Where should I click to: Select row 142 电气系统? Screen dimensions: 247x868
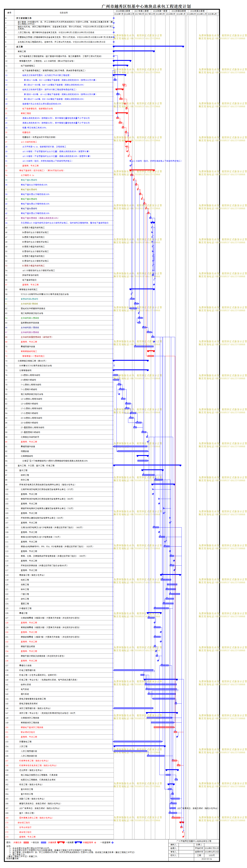coord(59,689)
